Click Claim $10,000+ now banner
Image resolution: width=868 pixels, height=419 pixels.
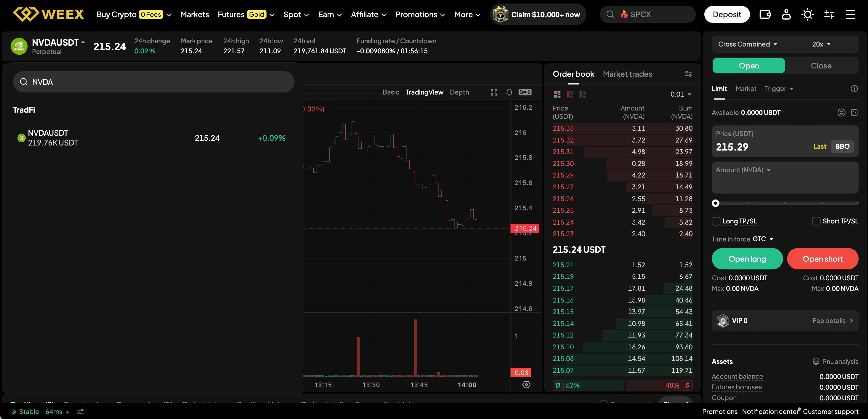click(x=538, y=15)
